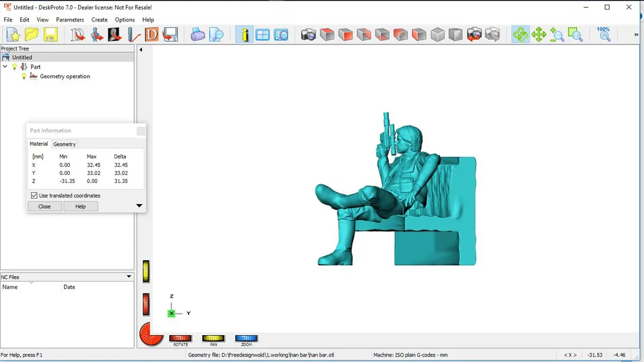Open a project with the yellow folder icon
644x362 pixels.
point(32,35)
